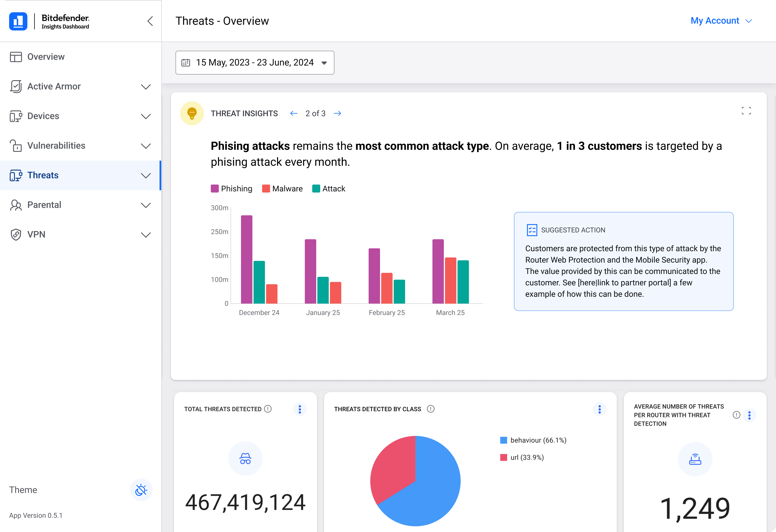The width and height of the screenshot is (776, 532).
Task: Toggle url (33.9%) pie legend entry
Action: pos(522,457)
